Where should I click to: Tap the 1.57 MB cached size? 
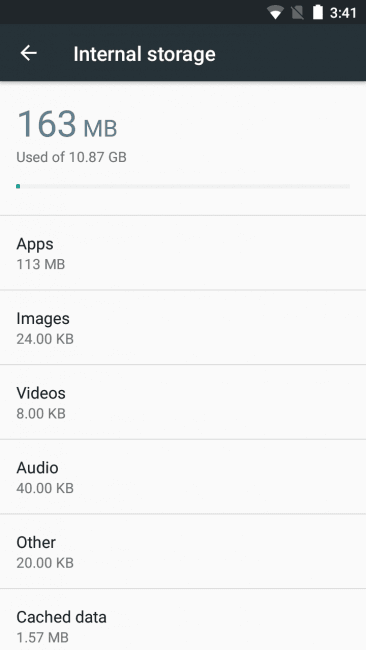pyautogui.click(x=42, y=637)
